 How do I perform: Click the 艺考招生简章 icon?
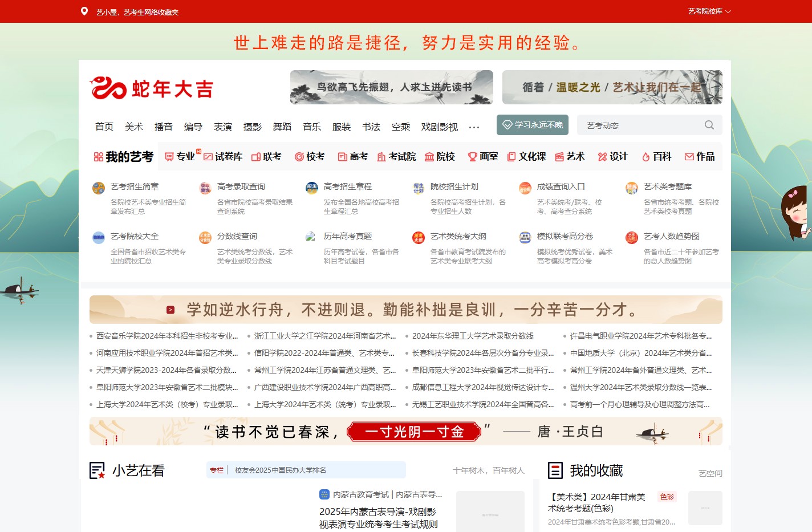99,188
